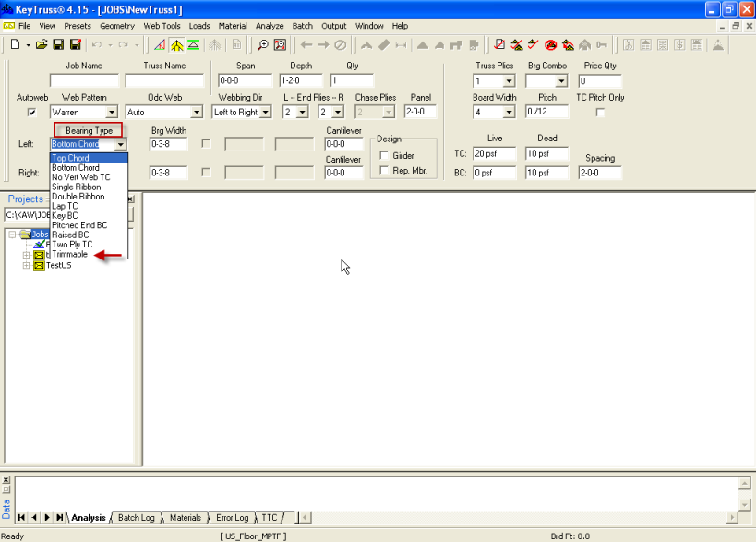Click the Span input field
The height and width of the screenshot is (542, 756).
click(x=245, y=80)
